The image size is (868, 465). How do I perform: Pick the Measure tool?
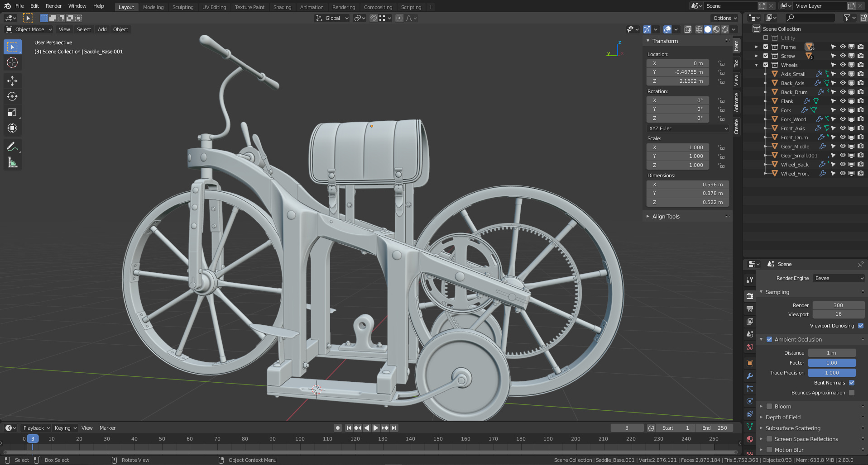(x=12, y=163)
